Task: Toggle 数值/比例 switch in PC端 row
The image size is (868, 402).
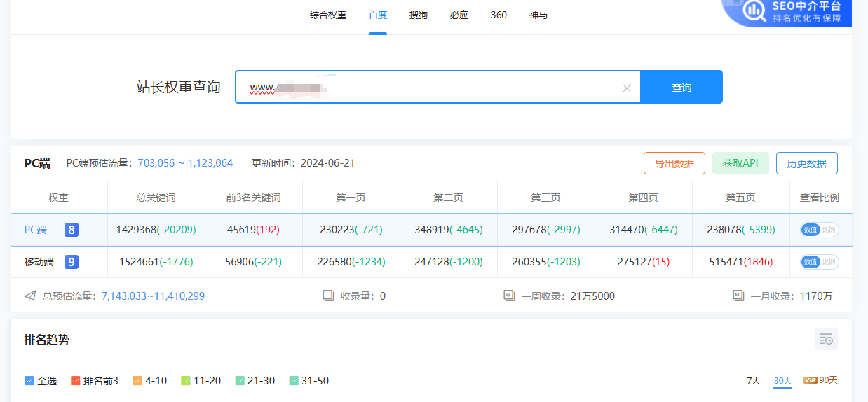Action: [820, 230]
